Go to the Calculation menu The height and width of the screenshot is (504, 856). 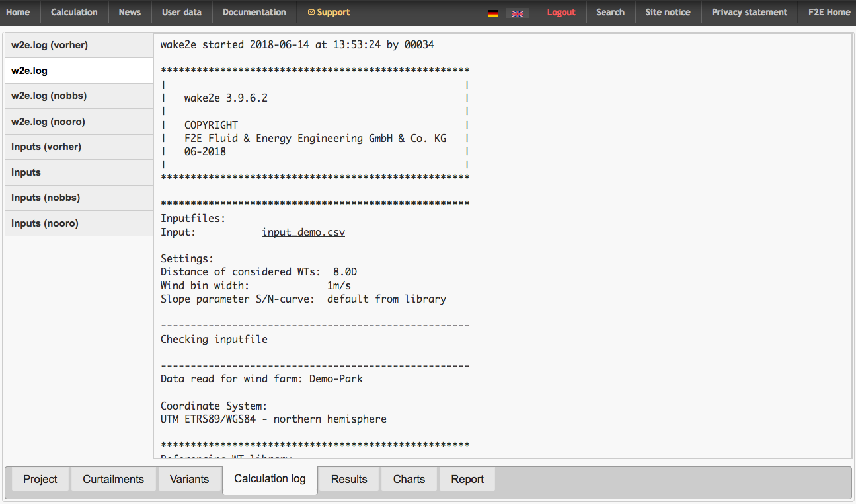tap(74, 13)
